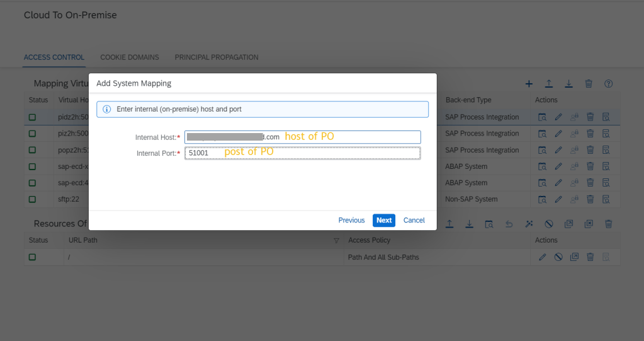
Task: Open the URL Path column filter icon
Action: [x=336, y=241]
